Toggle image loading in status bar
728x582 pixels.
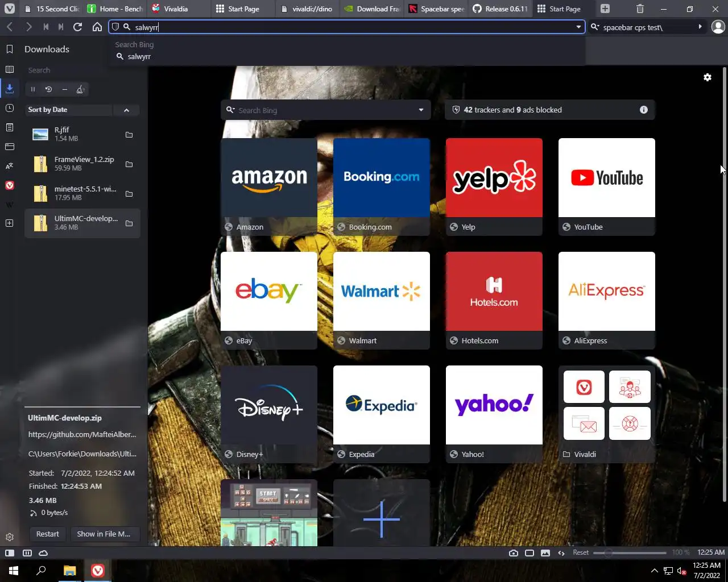pos(545,553)
